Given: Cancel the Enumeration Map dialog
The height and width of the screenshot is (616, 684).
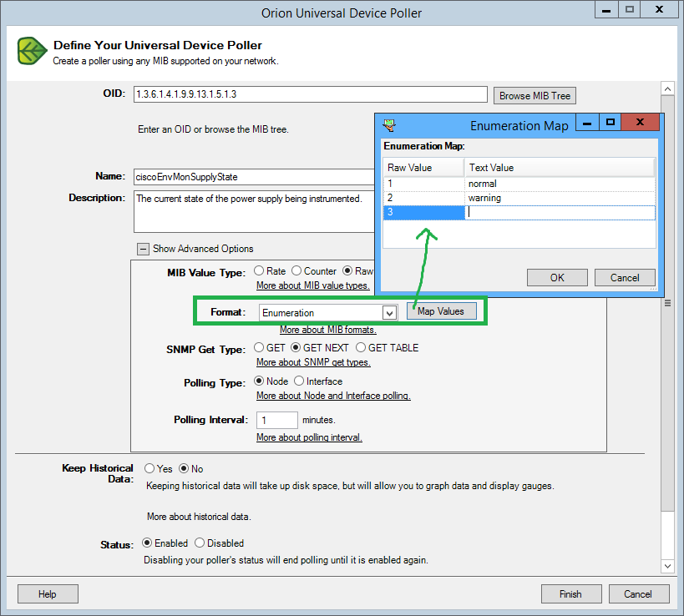Looking at the screenshot, I should [x=625, y=278].
